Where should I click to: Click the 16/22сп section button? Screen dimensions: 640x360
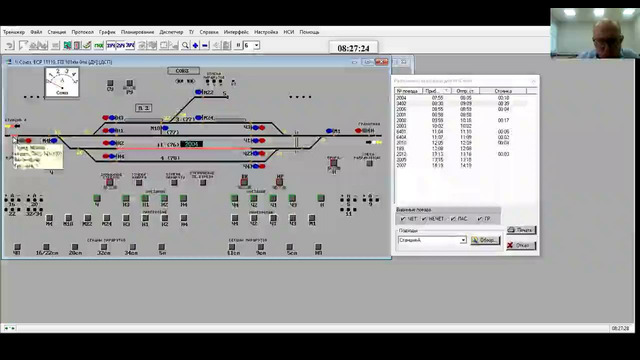coord(46,247)
